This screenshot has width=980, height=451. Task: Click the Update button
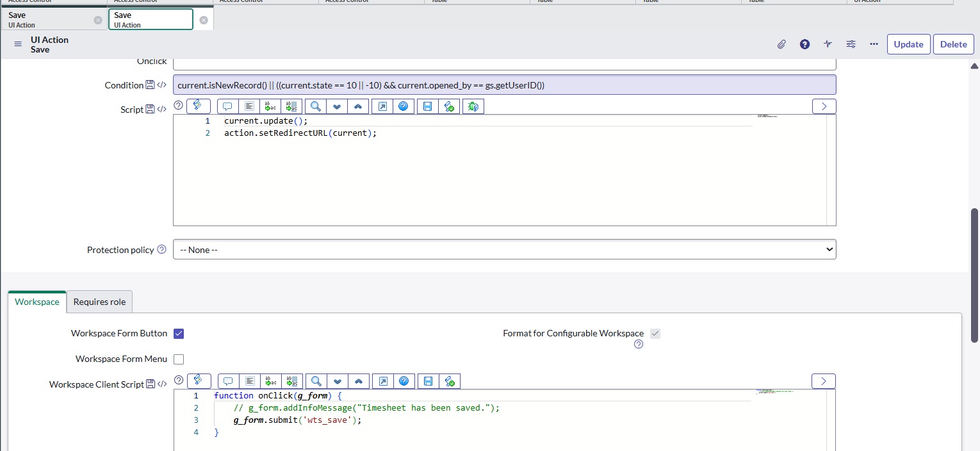pyautogui.click(x=908, y=44)
